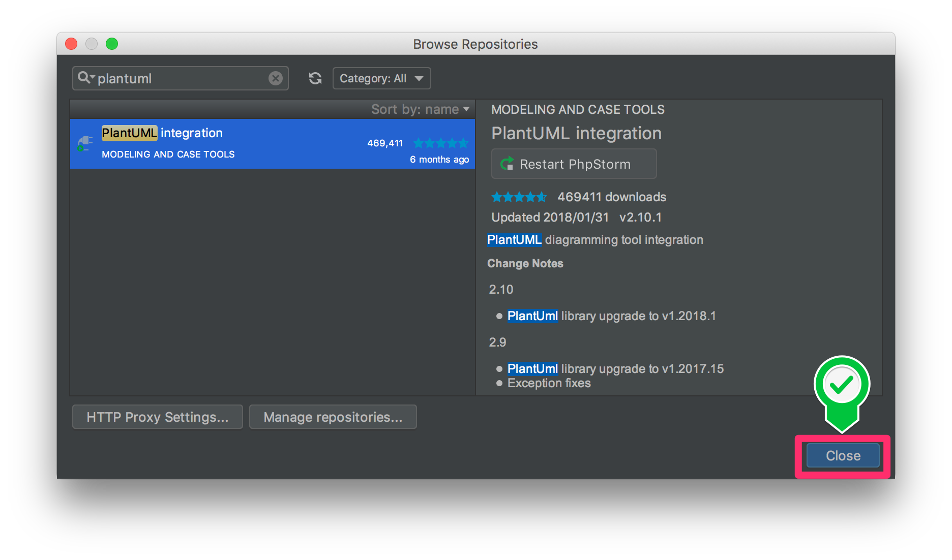Select the PlantUML integration list row

click(x=273, y=144)
